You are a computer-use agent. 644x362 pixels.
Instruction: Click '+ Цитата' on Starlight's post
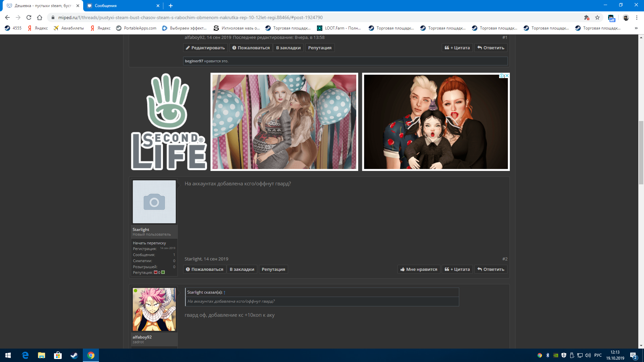(x=457, y=269)
